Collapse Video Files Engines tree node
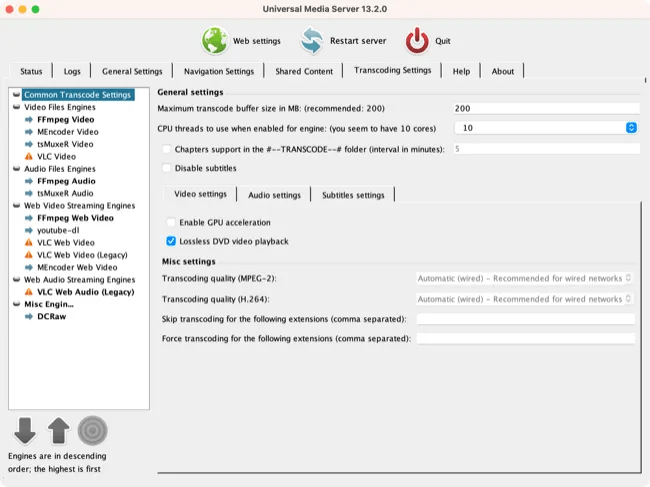The height and width of the screenshot is (487, 650). pyautogui.click(x=17, y=107)
